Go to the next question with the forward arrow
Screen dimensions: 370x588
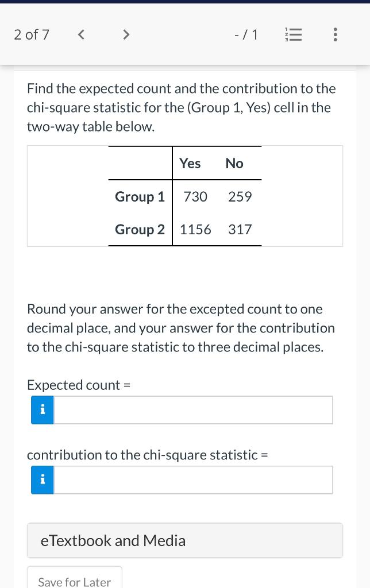point(126,34)
